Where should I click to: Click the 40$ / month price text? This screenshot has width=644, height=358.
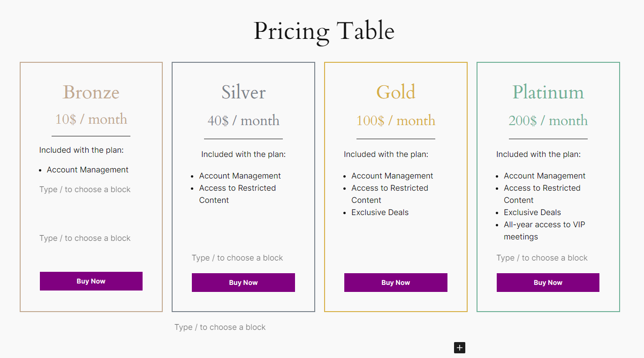pyautogui.click(x=243, y=120)
